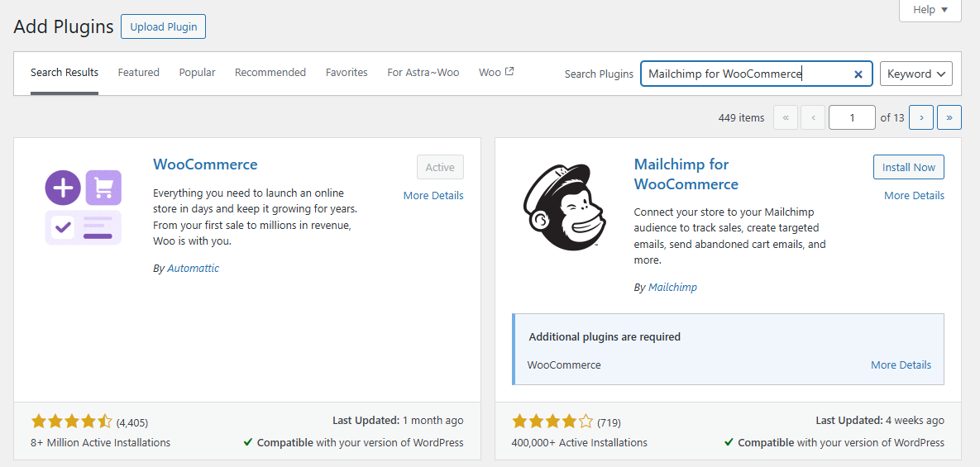The height and width of the screenshot is (467, 980).
Task: Expand the Help panel
Action: pyautogui.click(x=930, y=10)
